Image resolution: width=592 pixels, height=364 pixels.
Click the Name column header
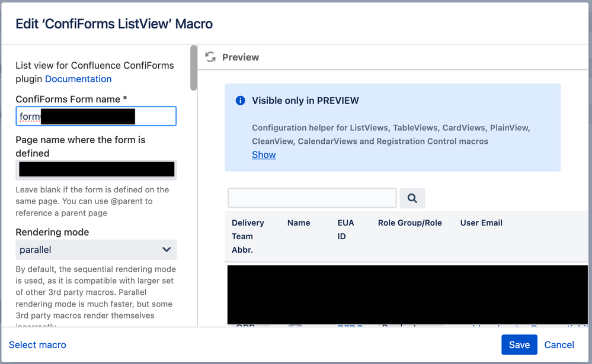pyautogui.click(x=298, y=223)
